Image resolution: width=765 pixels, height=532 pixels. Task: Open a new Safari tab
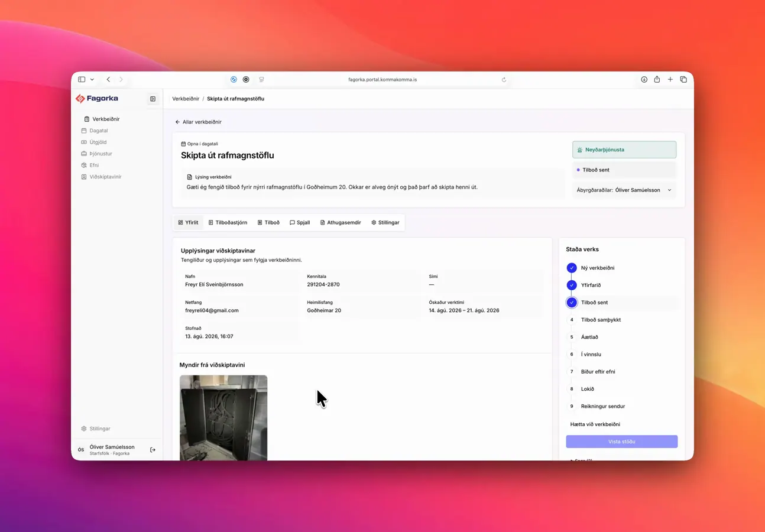tap(670, 79)
